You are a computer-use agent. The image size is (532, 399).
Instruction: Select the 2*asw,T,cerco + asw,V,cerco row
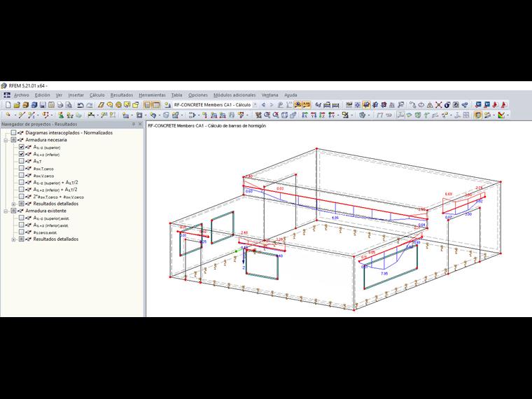pyautogui.click(x=58, y=197)
